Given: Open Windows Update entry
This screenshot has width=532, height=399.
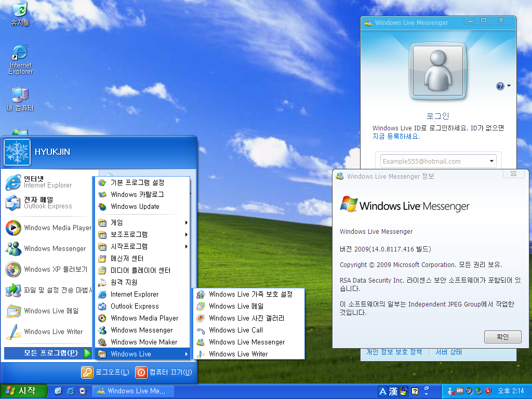Looking at the screenshot, I should (x=142, y=206).
